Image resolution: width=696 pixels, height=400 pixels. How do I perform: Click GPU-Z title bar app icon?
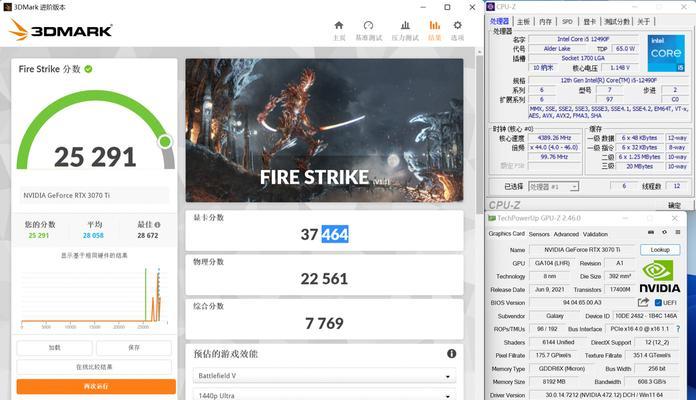pos(492,218)
